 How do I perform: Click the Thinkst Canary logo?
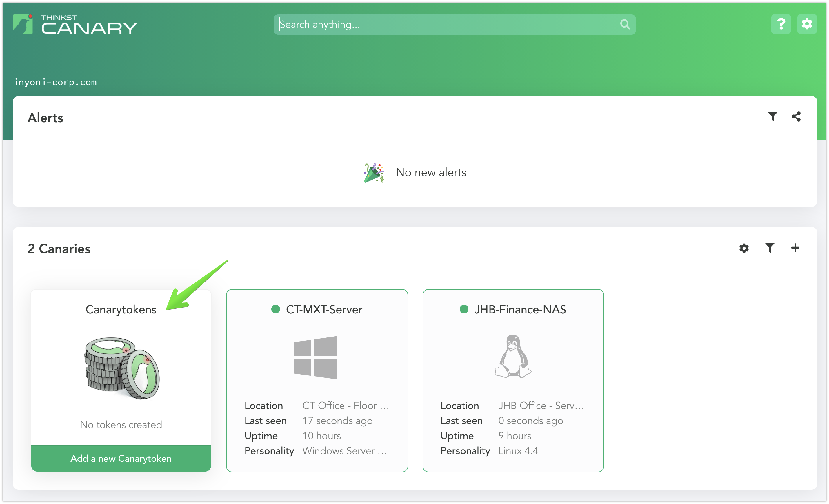tap(75, 25)
